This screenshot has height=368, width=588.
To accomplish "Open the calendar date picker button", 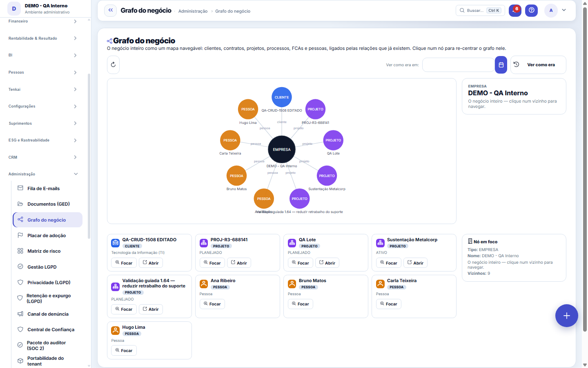I will 501,65.
